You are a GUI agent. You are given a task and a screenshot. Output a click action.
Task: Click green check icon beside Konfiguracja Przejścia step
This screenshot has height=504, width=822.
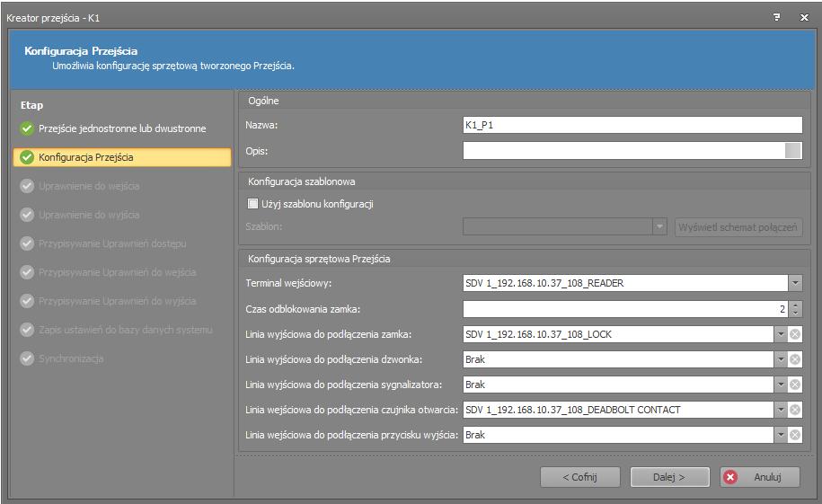click(27, 157)
